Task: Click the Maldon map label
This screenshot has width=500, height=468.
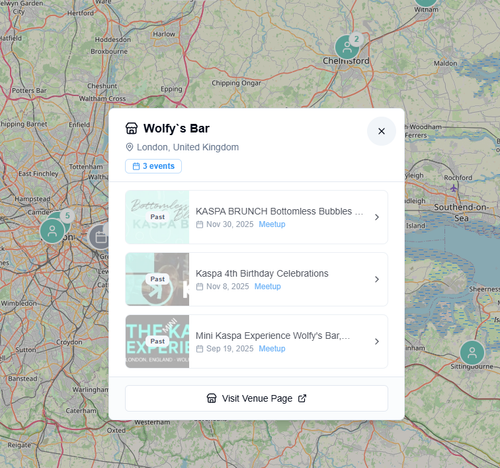Action: (x=445, y=63)
